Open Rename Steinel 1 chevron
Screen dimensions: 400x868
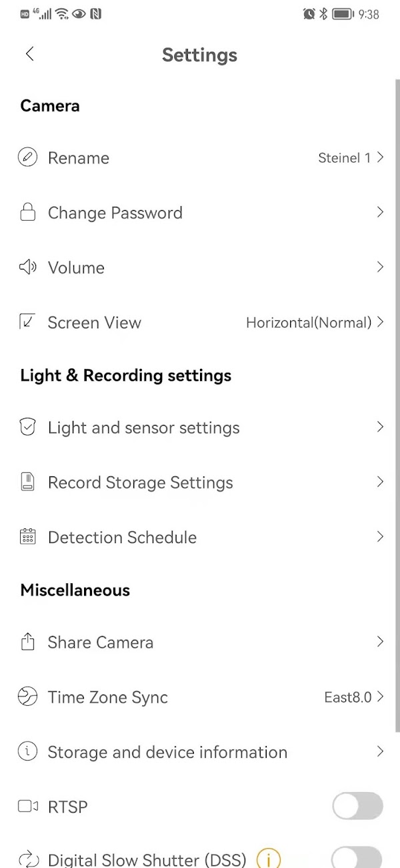[x=380, y=158]
